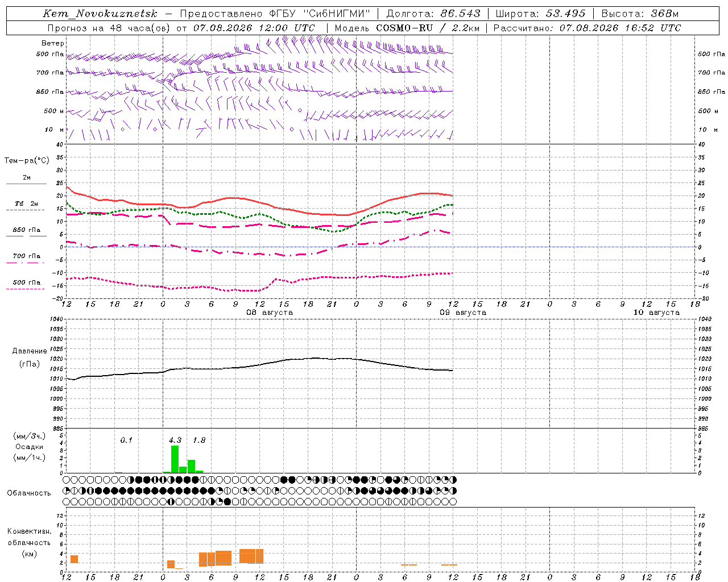This screenshot has width=728, height=582.
Task: Click the 09 августа date label
Action: (463, 313)
